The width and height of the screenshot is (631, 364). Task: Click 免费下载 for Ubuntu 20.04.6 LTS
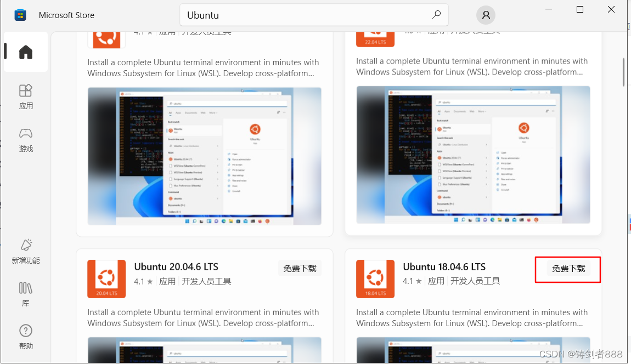coord(300,268)
